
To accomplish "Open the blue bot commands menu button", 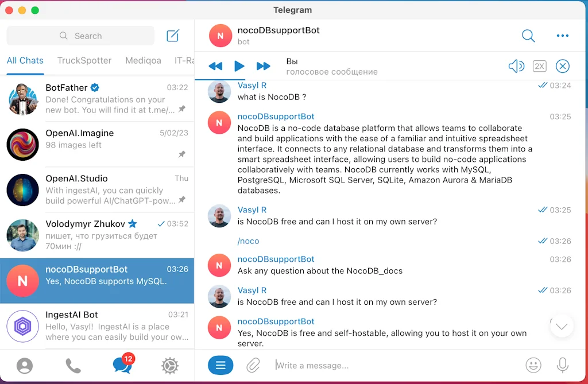I will click(x=220, y=365).
